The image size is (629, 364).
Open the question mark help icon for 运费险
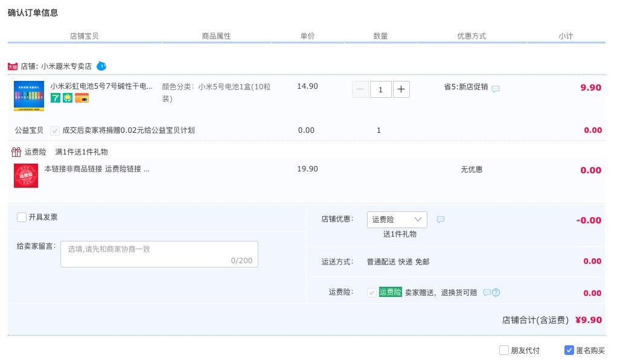tap(496, 293)
